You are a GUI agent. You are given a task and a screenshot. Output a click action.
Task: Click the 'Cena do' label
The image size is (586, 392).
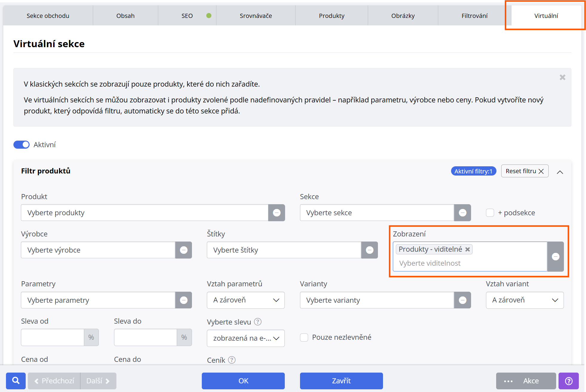127,359
